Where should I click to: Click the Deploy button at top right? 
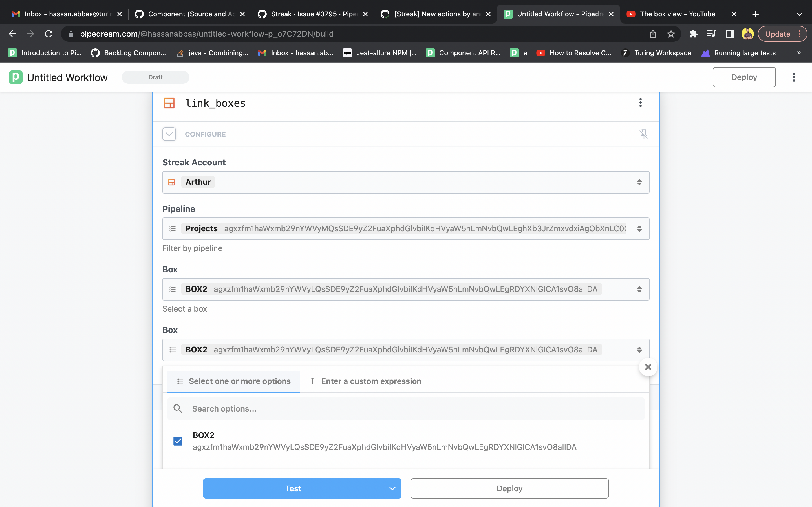[743, 77]
